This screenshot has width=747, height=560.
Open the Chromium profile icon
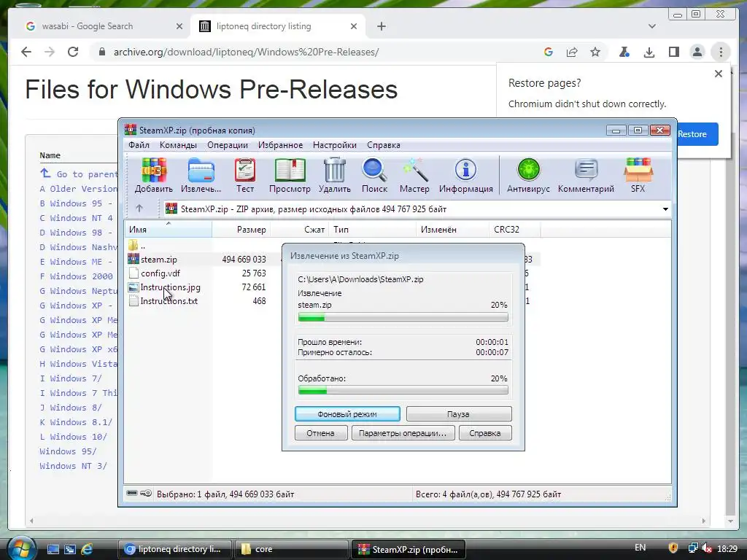tap(697, 52)
